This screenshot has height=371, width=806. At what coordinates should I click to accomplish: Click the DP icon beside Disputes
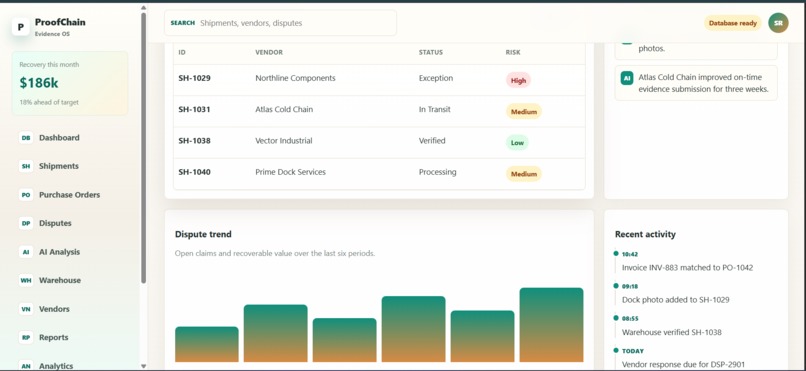coord(26,223)
